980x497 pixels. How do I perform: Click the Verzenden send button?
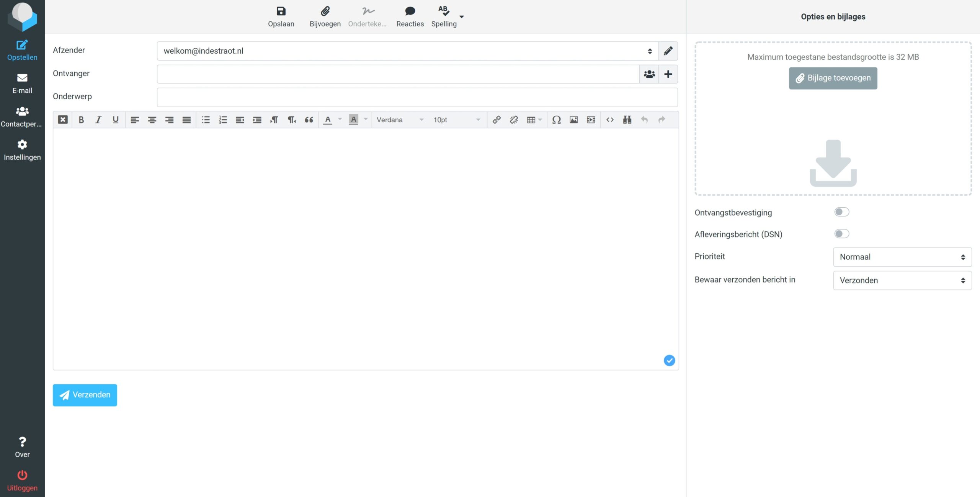pos(85,395)
